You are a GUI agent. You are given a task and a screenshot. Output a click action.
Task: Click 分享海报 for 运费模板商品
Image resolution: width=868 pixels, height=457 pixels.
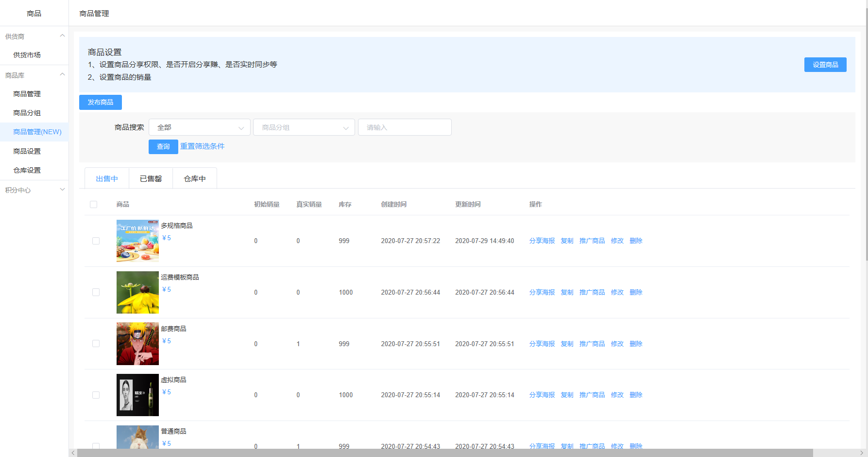point(542,292)
